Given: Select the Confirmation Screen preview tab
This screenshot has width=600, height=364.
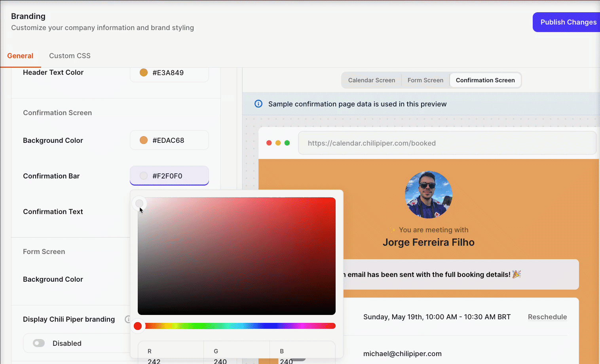Looking at the screenshot, I should coord(485,80).
